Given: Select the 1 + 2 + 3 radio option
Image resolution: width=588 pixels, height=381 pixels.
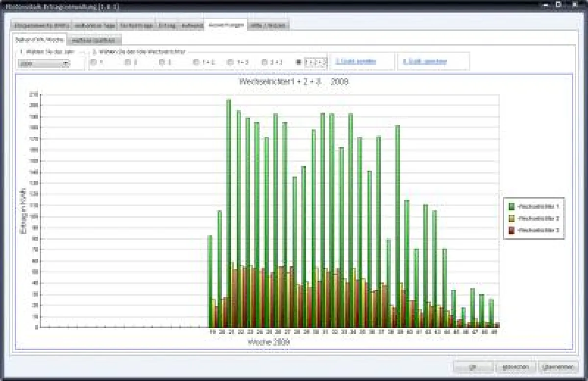Looking at the screenshot, I should [x=299, y=62].
